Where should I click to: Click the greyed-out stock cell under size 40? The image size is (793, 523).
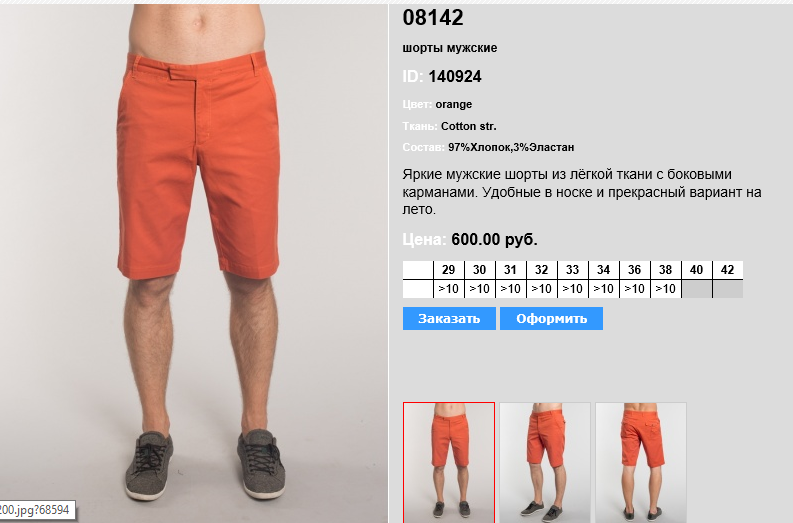(x=696, y=289)
